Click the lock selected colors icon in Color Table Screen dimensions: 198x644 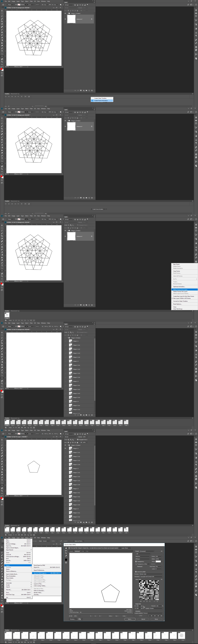pyautogui.click(x=150, y=601)
